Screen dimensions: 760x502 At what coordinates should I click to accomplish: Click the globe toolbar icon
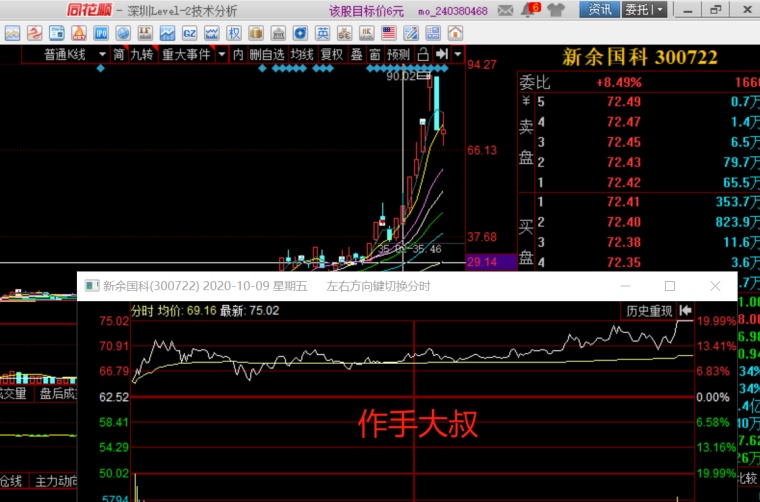(x=123, y=33)
